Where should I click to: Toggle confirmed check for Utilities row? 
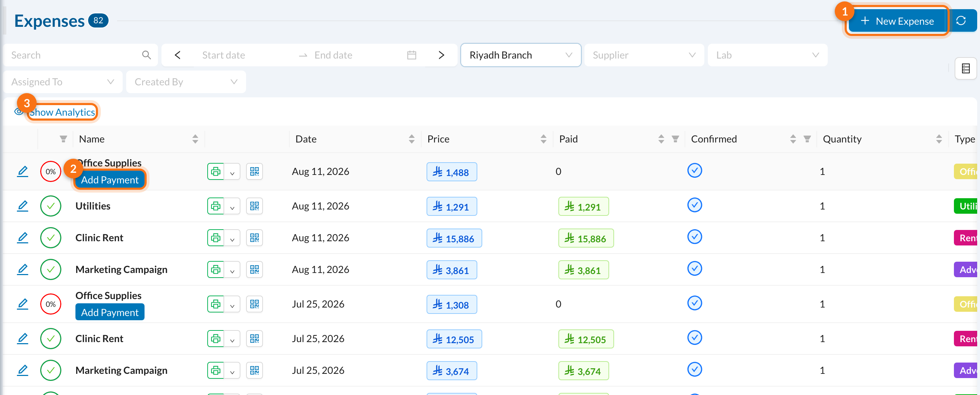pyautogui.click(x=695, y=205)
